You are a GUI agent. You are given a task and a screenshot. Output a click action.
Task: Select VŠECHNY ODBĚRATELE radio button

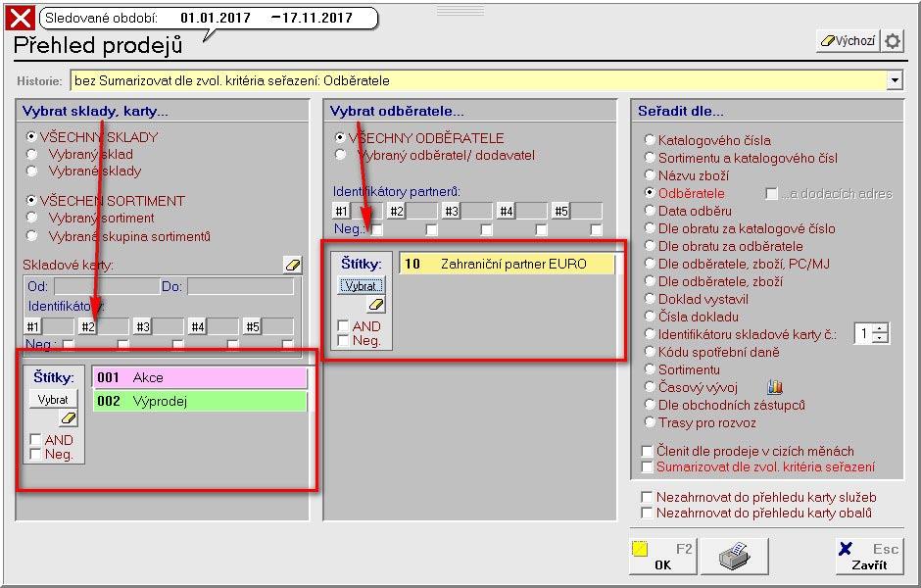tap(340, 137)
